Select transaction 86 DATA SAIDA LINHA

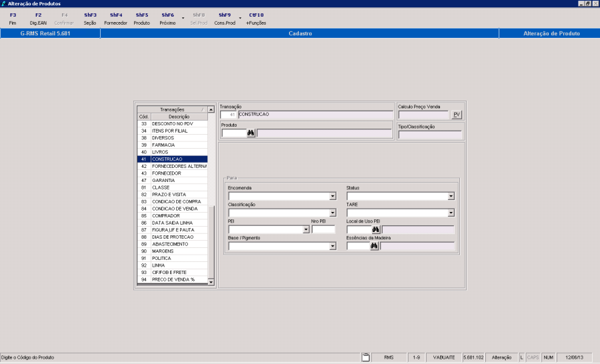172,223
